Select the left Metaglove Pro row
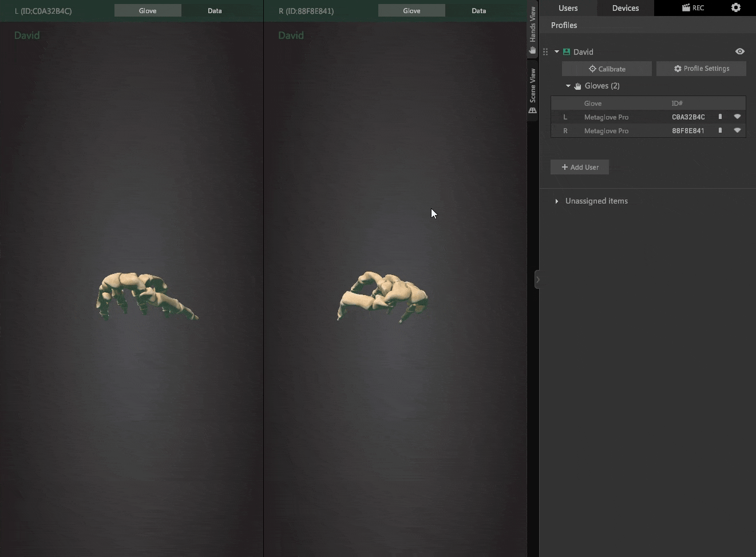Image resolution: width=756 pixels, height=557 pixels. (648, 117)
